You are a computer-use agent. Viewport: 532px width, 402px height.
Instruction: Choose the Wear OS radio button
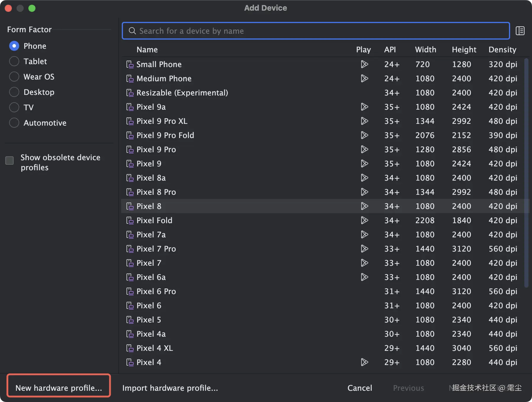[x=14, y=77]
